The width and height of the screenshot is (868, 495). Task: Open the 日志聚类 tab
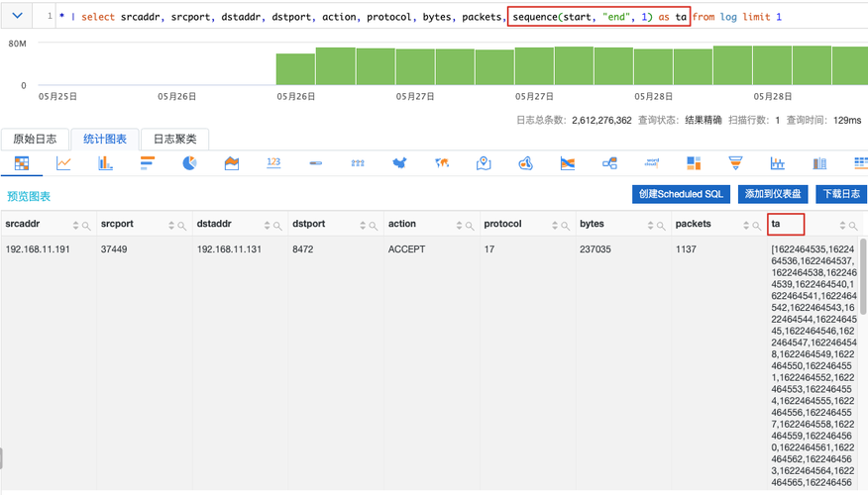click(x=175, y=139)
